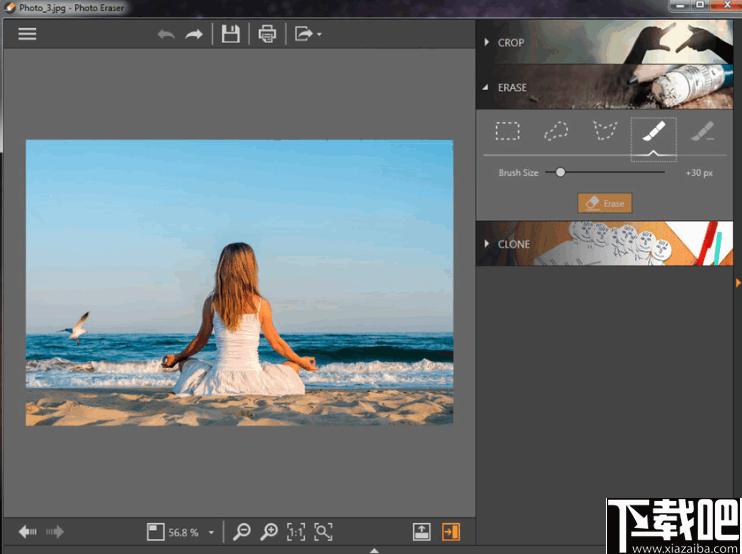The image size is (742, 554).
Task: Select the brush marker tool
Action: click(654, 132)
